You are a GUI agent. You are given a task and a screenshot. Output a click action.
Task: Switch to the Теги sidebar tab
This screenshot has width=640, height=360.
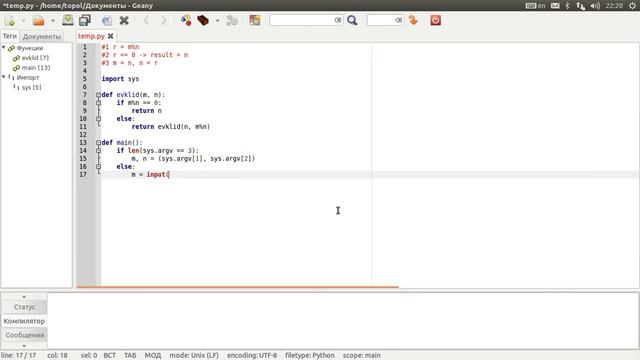tap(10, 36)
